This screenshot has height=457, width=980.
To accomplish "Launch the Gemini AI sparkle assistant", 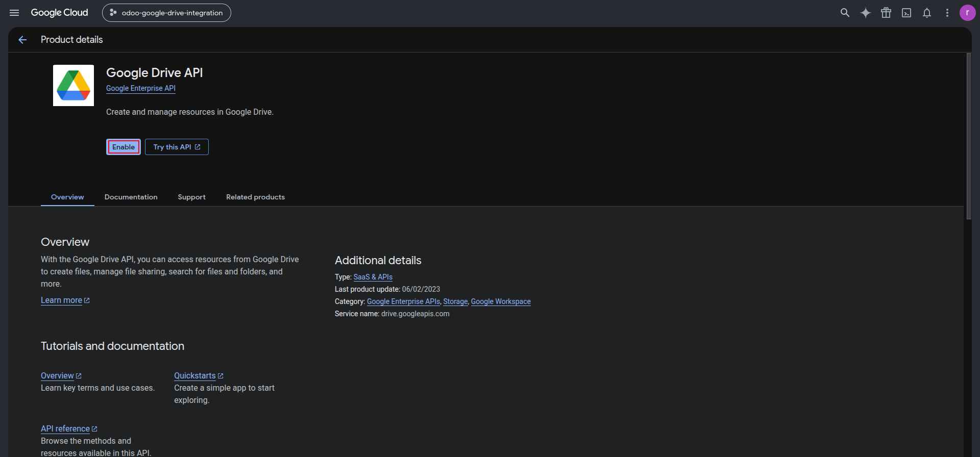I will pos(865,13).
